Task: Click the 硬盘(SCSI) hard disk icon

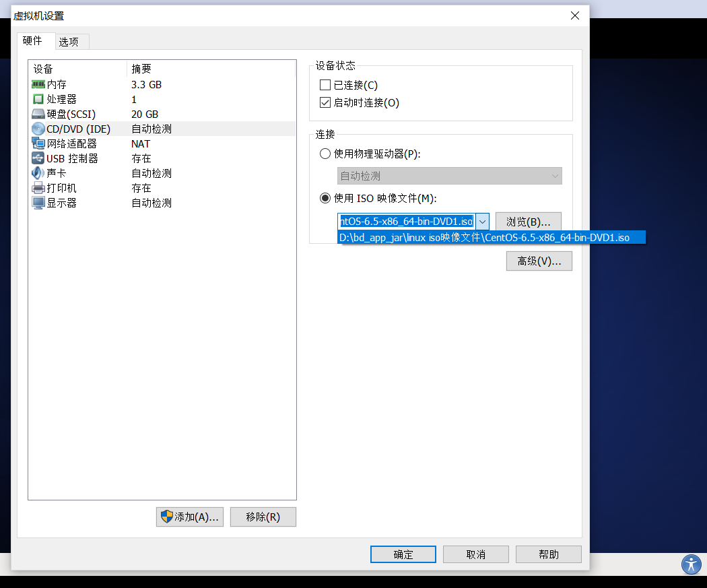Action: 38,114
